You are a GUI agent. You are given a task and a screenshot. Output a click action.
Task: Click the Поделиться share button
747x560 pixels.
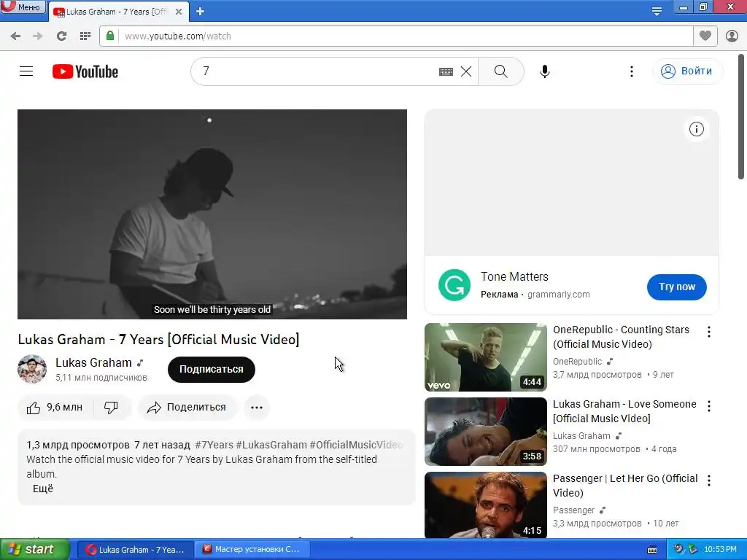tap(187, 408)
